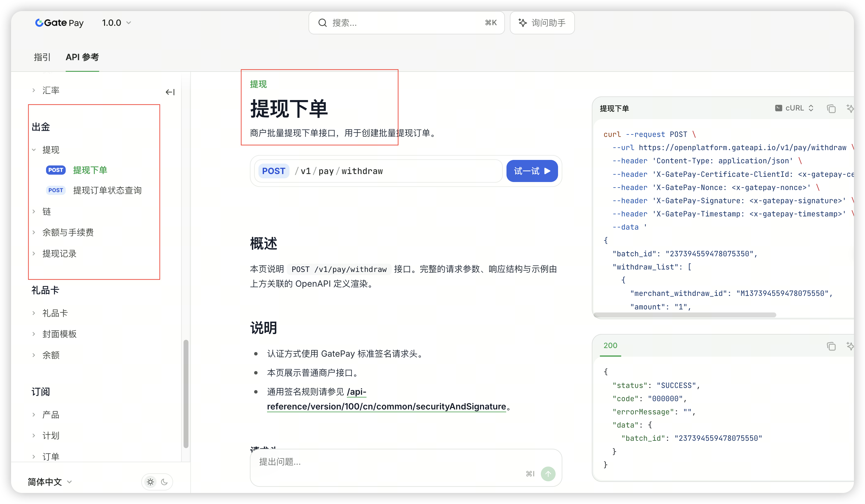Expand the 订单 sidebar group
The width and height of the screenshot is (865, 504).
pyautogui.click(x=34, y=457)
